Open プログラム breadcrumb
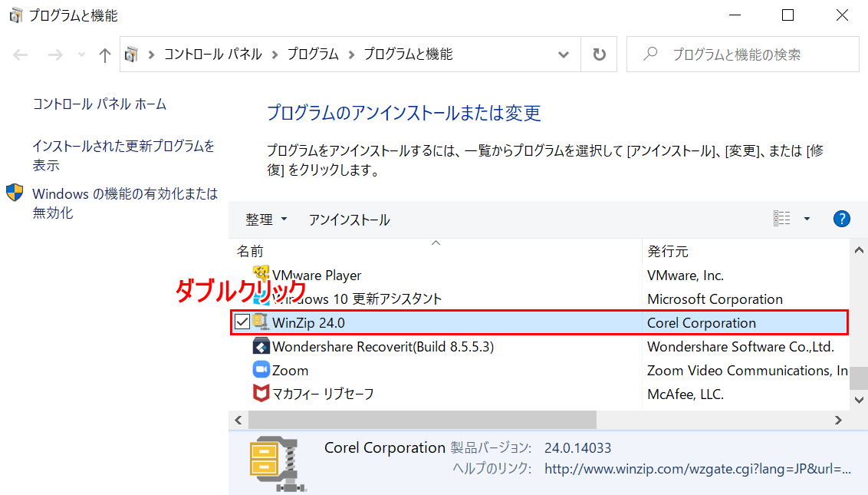 tap(313, 54)
